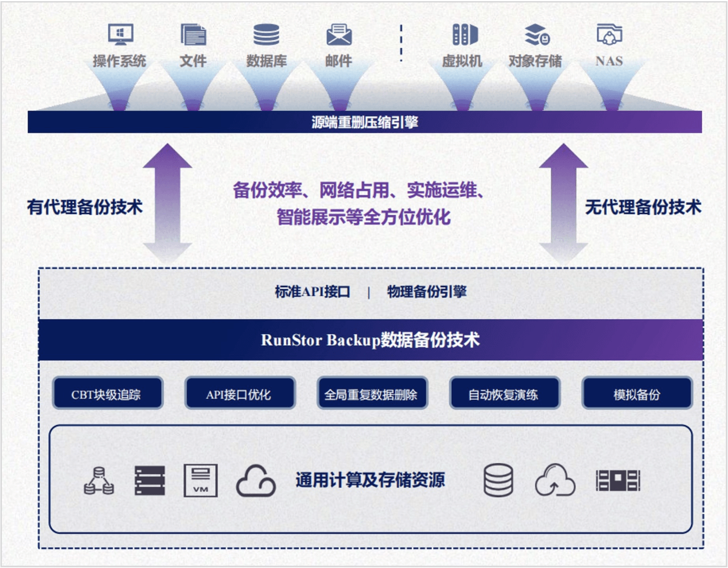
Task: Click the 源端重删压缩引擎 bar
Action: pos(364,122)
